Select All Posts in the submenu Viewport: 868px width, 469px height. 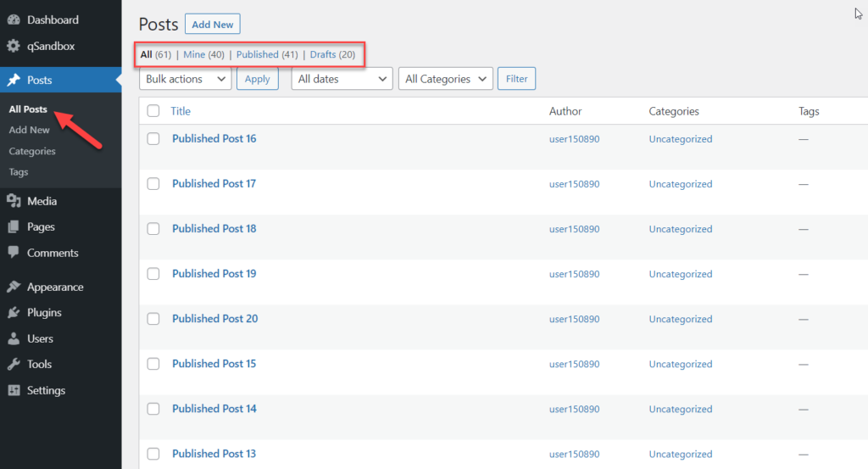(x=28, y=109)
